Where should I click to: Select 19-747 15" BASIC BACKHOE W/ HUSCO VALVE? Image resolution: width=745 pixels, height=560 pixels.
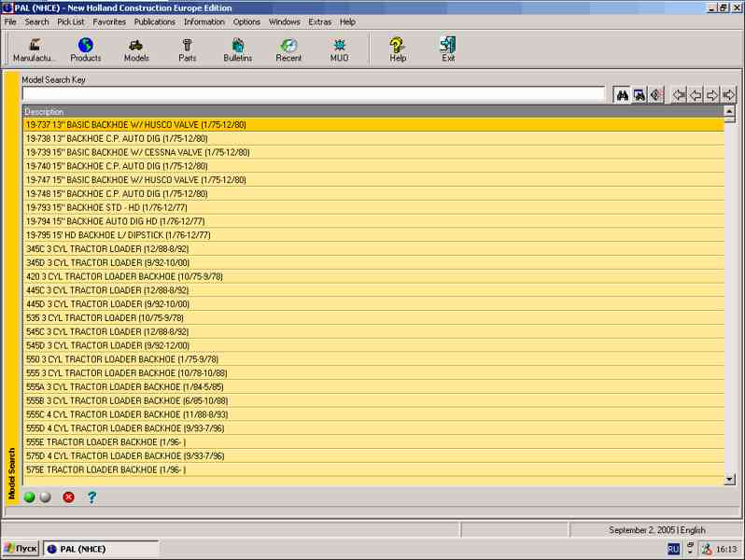pos(373,180)
